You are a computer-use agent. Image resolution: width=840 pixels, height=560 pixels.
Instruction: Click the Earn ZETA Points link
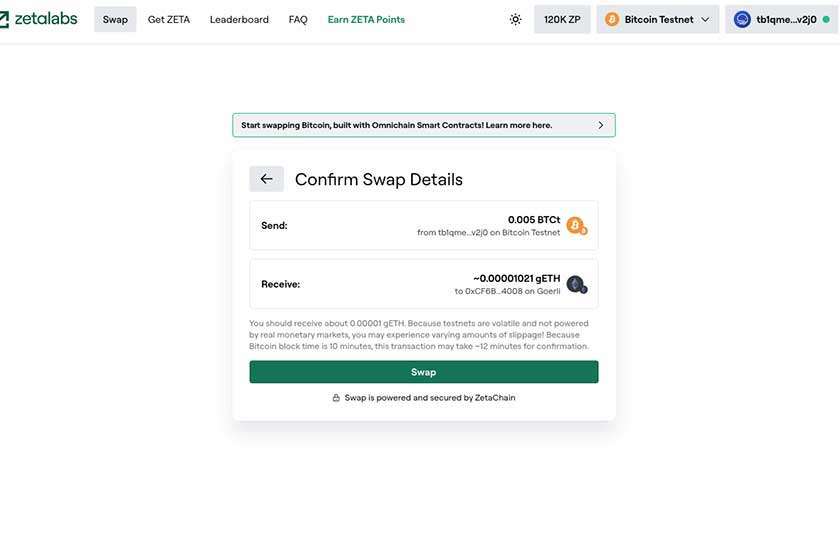[x=366, y=19]
